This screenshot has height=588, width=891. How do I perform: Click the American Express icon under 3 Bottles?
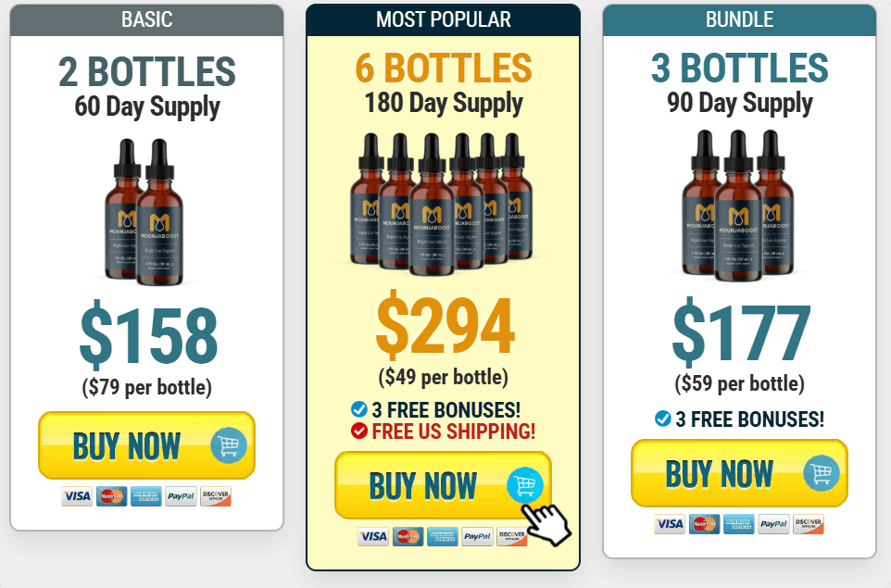point(739,524)
